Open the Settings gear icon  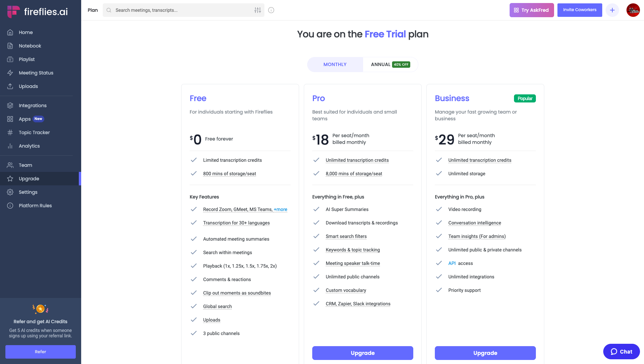[10, 192]
